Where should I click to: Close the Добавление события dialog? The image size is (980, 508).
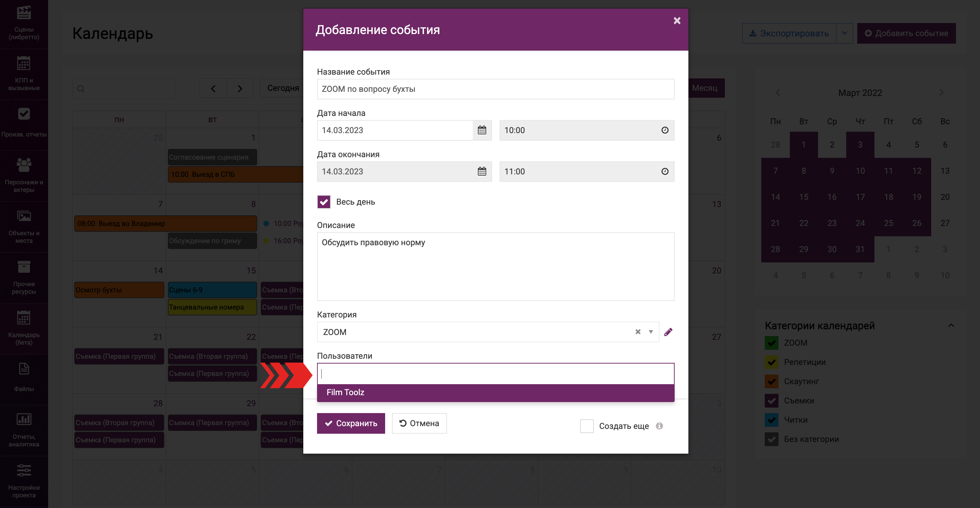click(x=677, y=21)
